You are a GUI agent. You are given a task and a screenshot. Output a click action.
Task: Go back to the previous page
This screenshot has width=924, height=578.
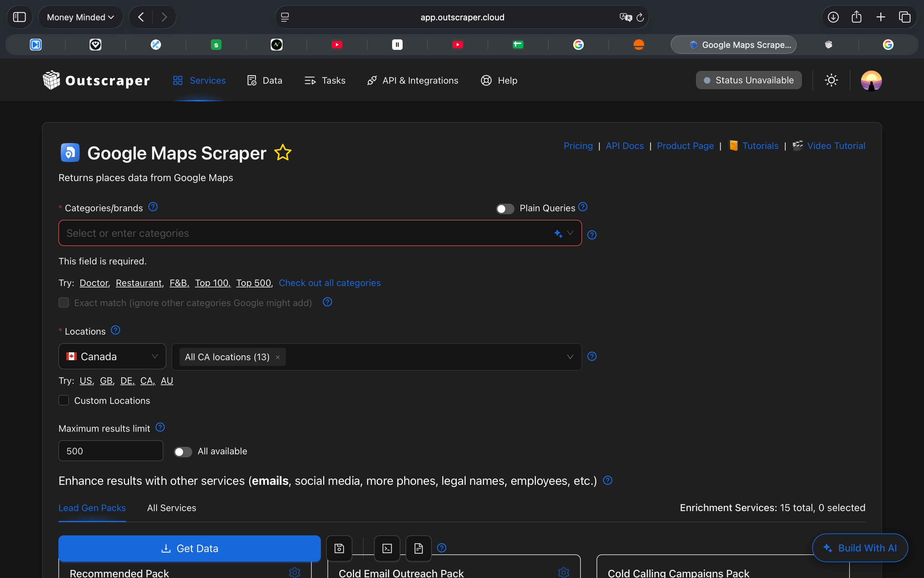[x=141, y=17]
